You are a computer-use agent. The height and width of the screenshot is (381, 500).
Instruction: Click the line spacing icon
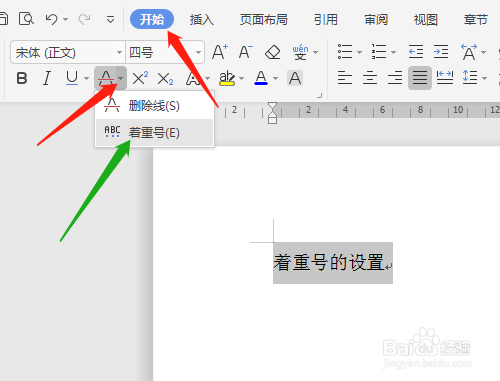click(x=470, y=78)
